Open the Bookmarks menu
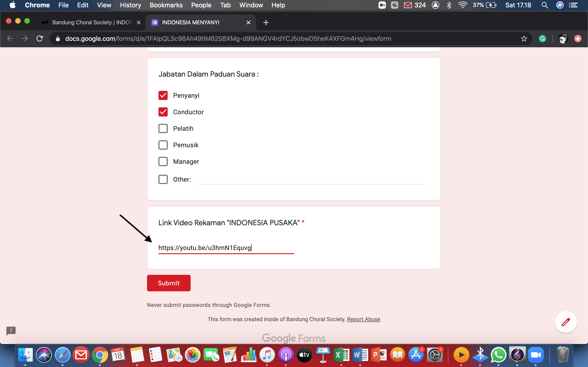The height and width of the screenshot is (367, 588). pyautogui.click(x=166, y=5)
